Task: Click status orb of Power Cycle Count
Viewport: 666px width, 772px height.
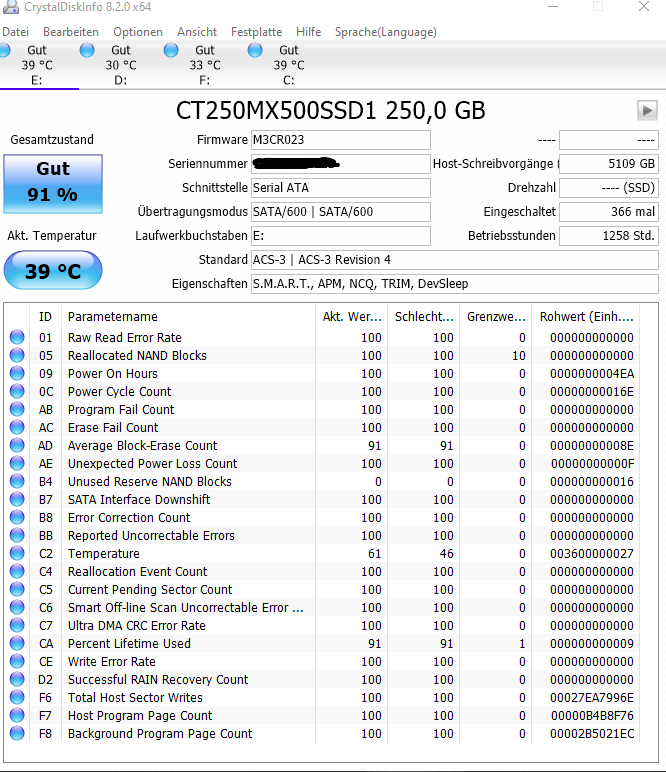Action: (x=17, y=391)
